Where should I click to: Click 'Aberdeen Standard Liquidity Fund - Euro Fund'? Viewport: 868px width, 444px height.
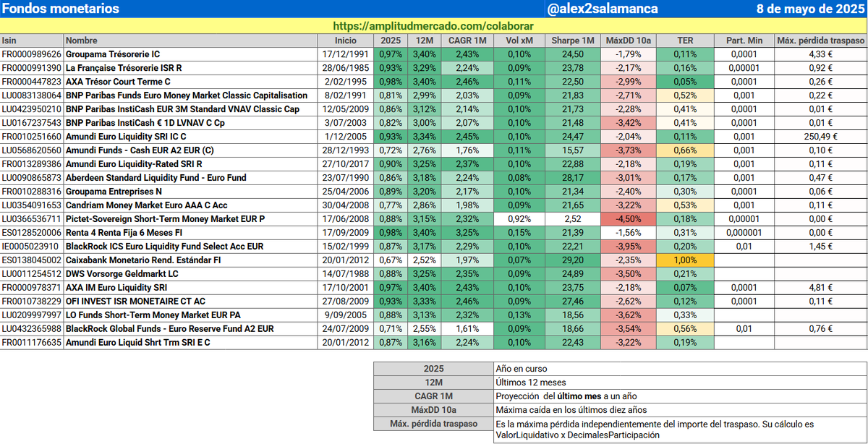(156, 178)
